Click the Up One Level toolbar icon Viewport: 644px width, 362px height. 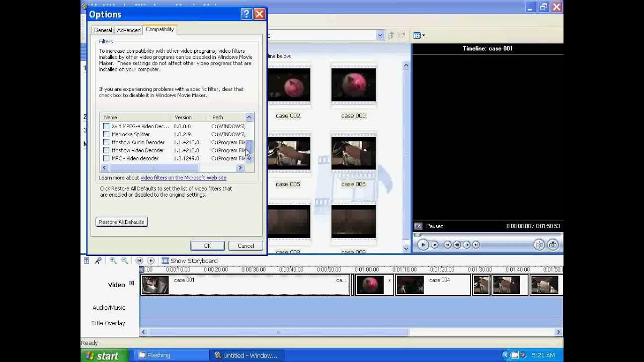(391, 35)
